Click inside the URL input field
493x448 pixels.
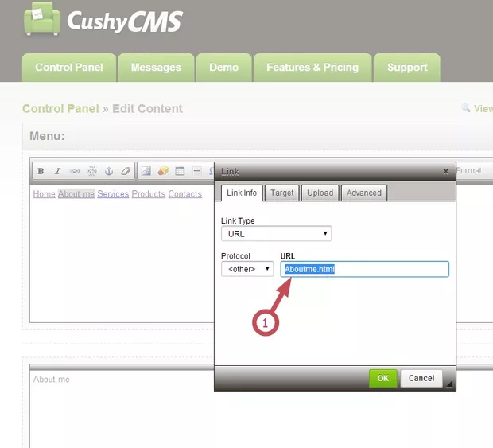point(365,269)
